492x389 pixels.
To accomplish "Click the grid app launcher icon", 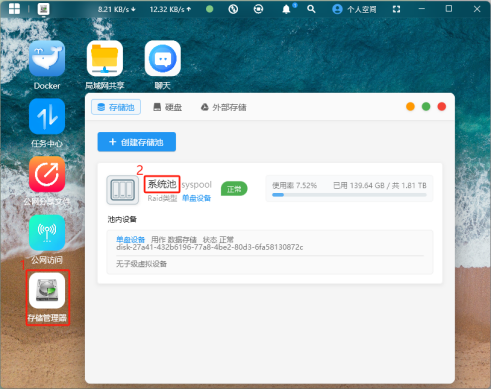I will click(x=14, y=9).
